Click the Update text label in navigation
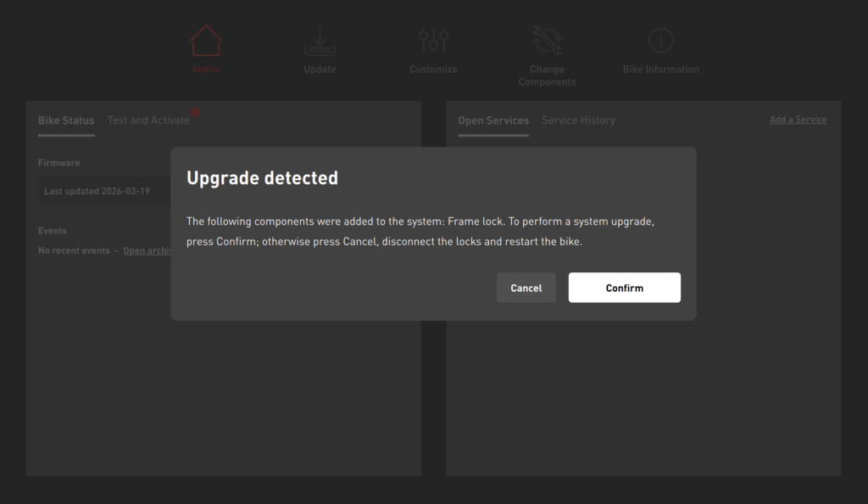Viewport: 868px width, 504px height. (x=320, y=70)
